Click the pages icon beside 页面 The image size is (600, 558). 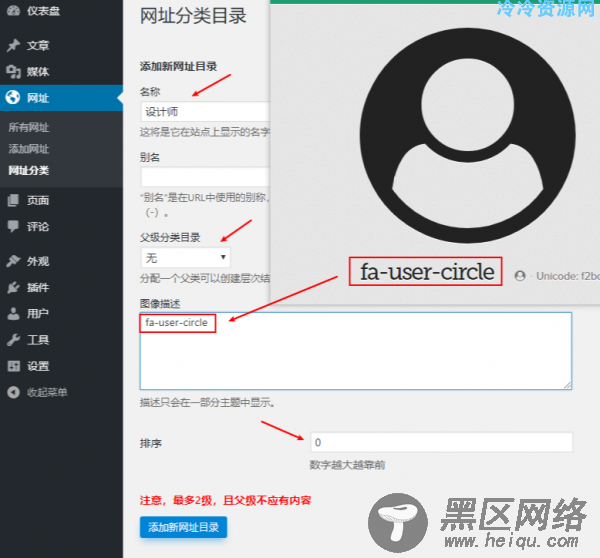pos(13,200)
